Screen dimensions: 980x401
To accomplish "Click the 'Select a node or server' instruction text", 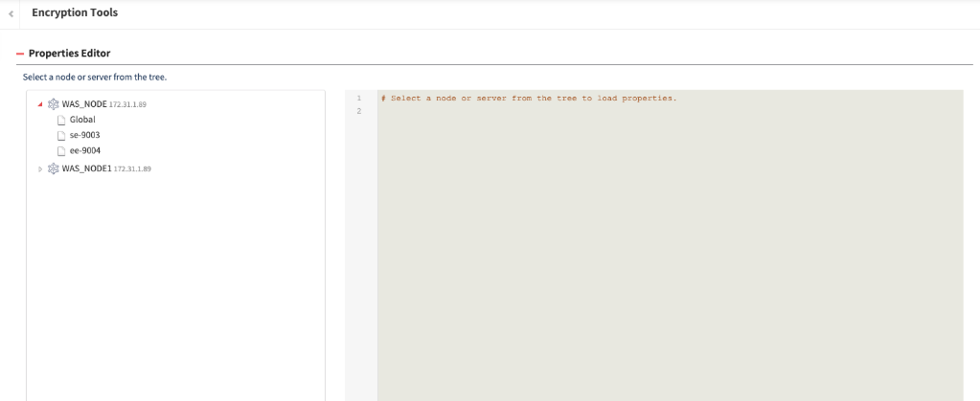I will (x=95, y=78).
